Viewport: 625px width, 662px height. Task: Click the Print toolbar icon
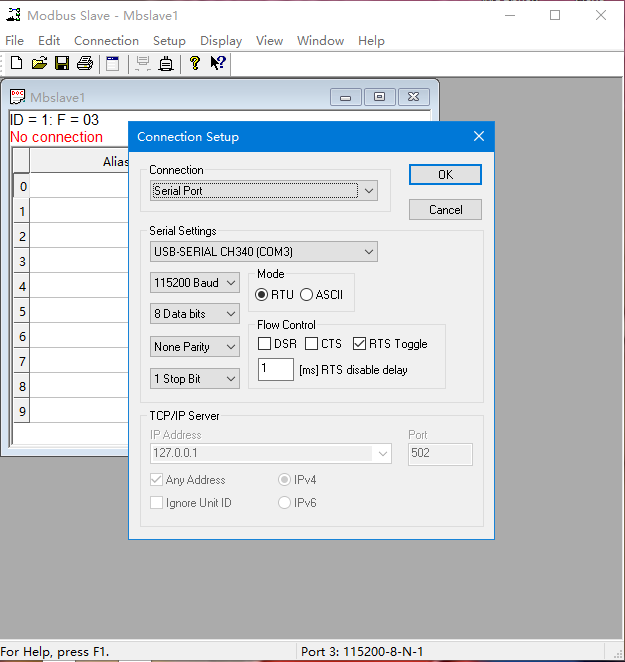[85, 63]
